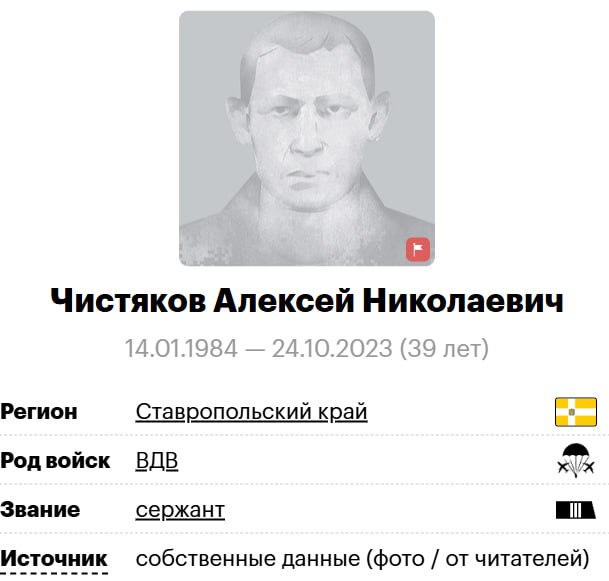609x581 pixels.
Task: Follow the ВДВ troop branch link
Action: tap(157, 461)
